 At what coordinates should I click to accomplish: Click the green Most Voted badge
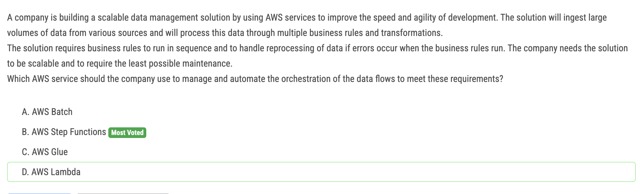point(127,133)
